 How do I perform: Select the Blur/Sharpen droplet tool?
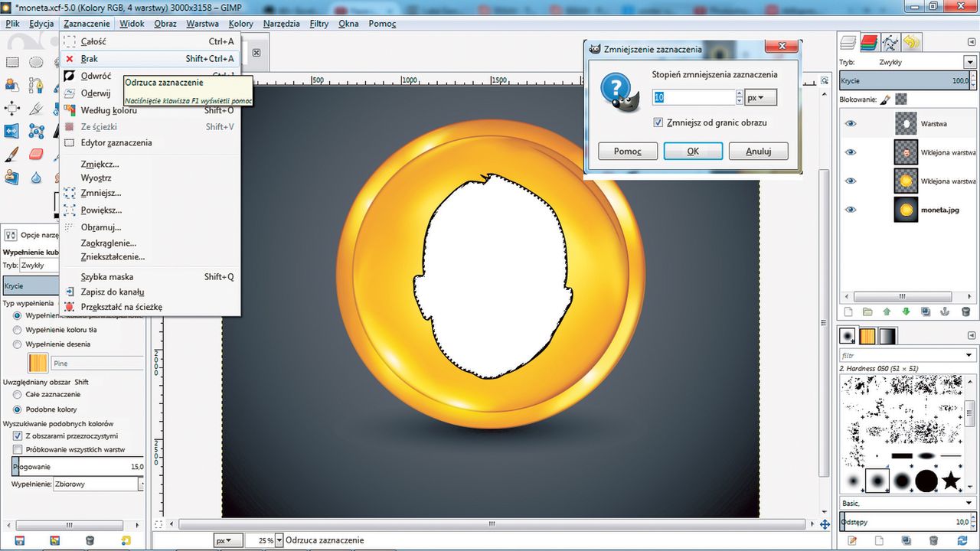coord(35,177)
